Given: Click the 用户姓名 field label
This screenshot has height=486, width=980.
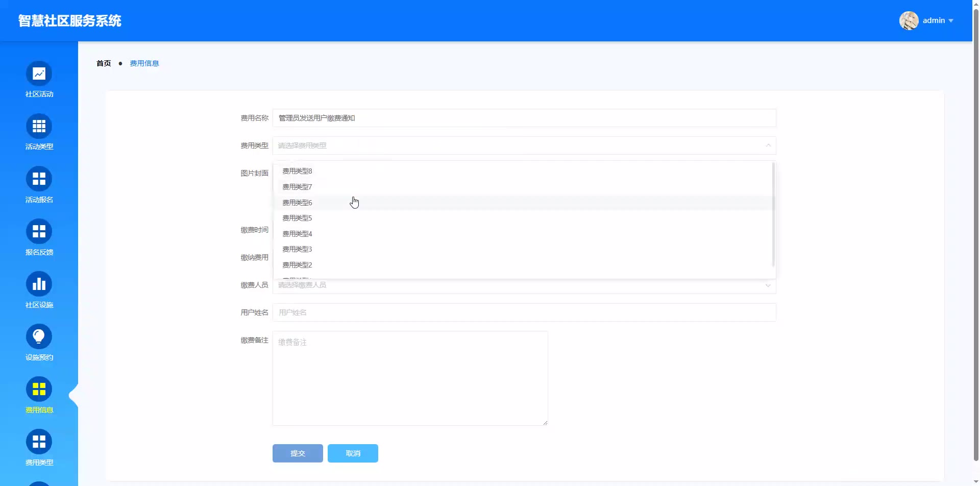Looking at the screenshot, I should 254,312.
